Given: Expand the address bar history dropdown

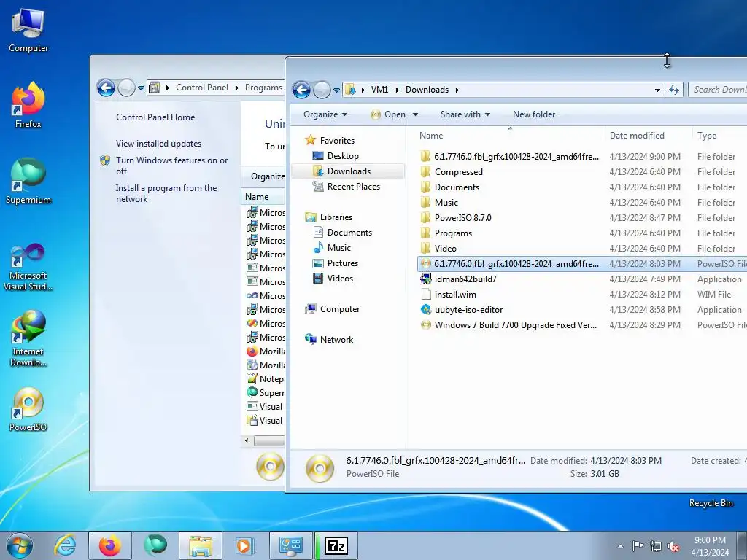Looking at the screenshot, I should (657, 90).
